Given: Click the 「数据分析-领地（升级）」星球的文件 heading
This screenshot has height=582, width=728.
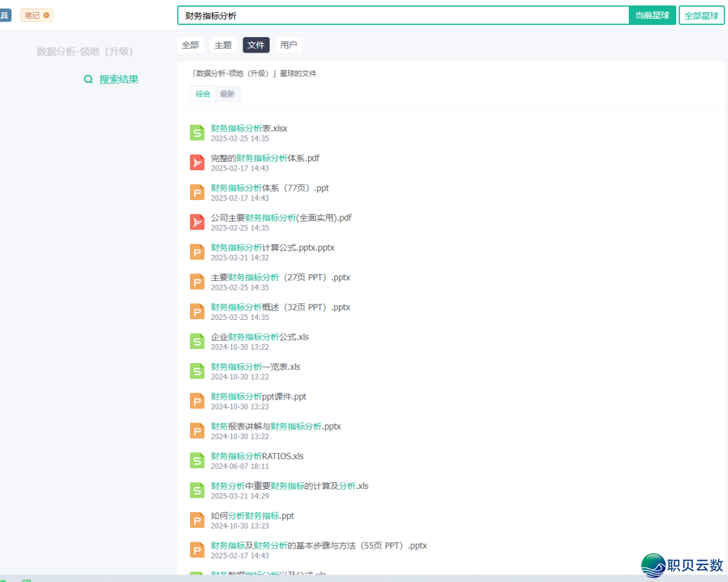Looking at the screenshot, I should pos(254,73).
